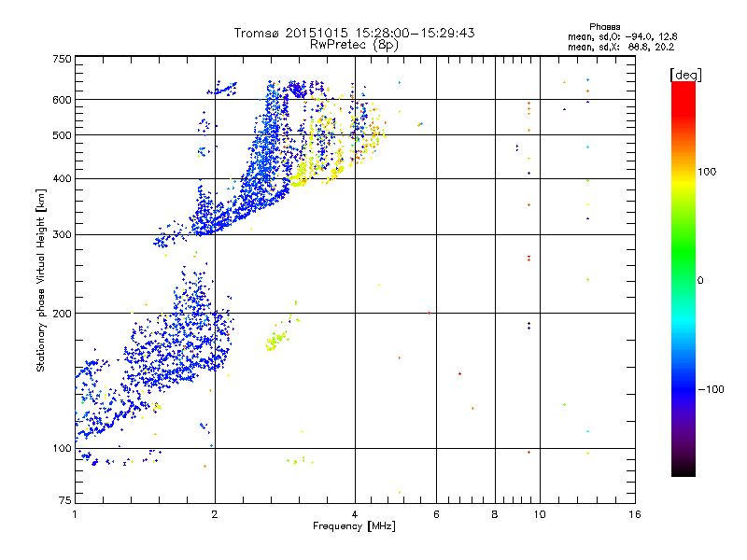Click the '300' y-axis tick label
The image size is (747, 560).
[62, 235]
